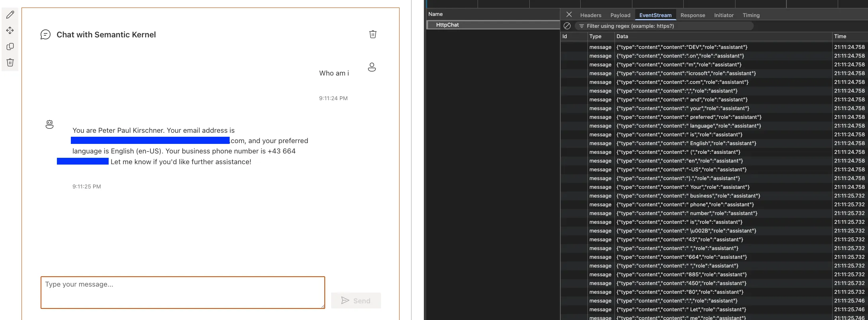Select the move arrows icon in left toolbar
The width and height of the screenshot is (868, 320).
point(10,31)
